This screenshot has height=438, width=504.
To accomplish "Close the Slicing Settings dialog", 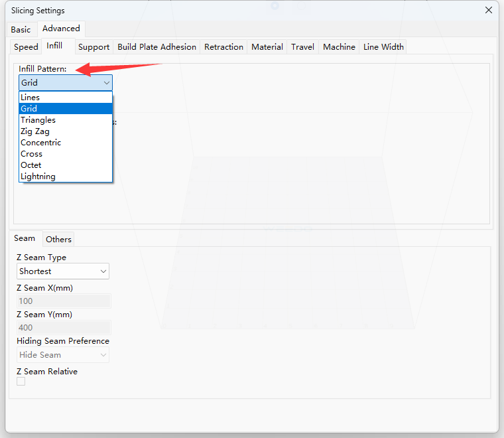I will click(488, 10).
